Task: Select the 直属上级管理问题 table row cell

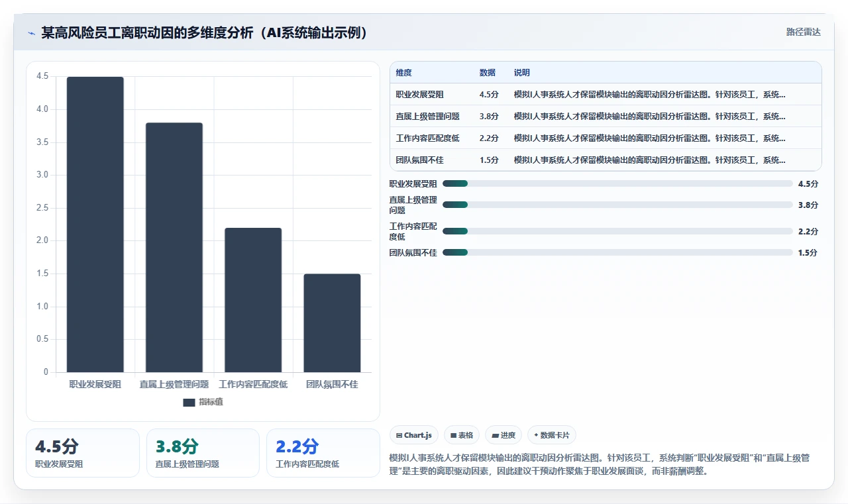Action: pos(428,117)
